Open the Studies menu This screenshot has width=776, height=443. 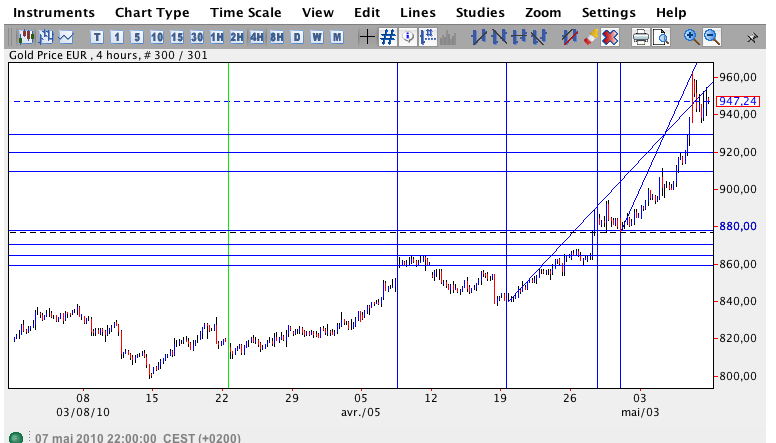coord(480,12)
